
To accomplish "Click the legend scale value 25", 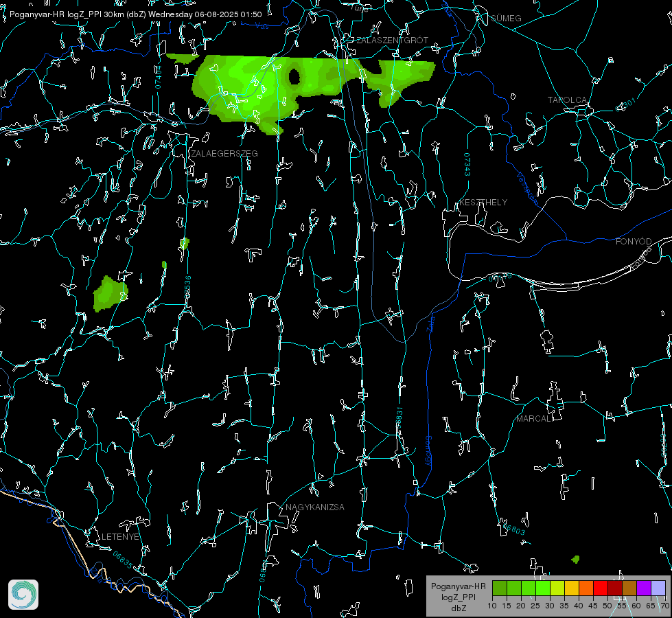I will (x=535, y=606).
